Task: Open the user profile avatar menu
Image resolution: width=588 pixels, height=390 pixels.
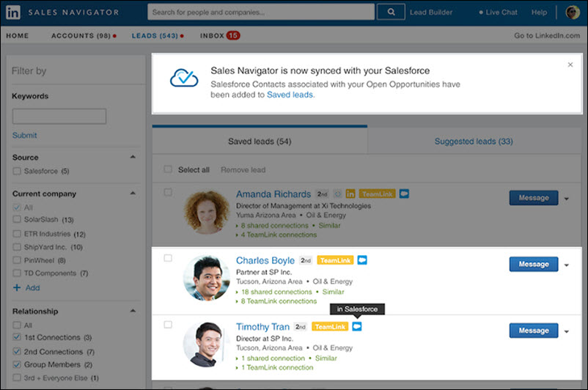Action: coord(573,12)
